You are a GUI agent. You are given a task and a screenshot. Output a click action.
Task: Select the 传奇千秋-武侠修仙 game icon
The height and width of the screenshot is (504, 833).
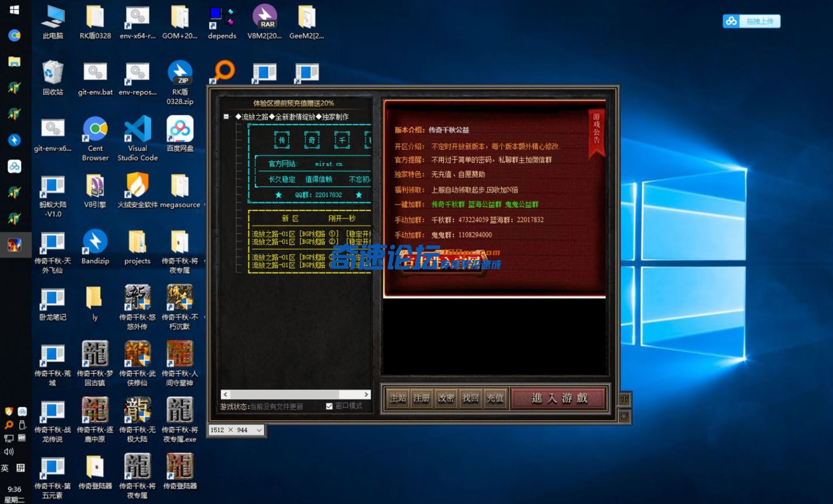pos(138,364)
